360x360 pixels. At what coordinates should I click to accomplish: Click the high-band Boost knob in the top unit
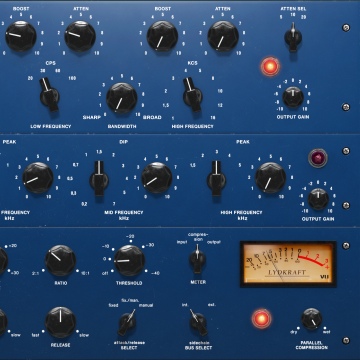tap(162, 36)
